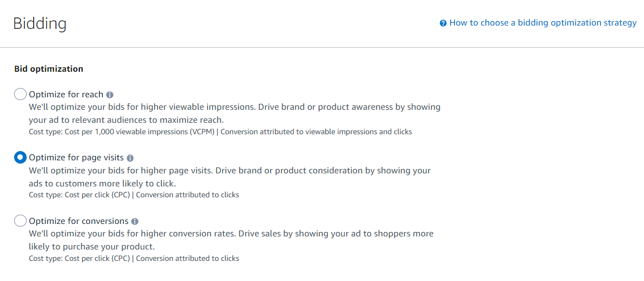Click the blue question mark help icon

[443, 23]
